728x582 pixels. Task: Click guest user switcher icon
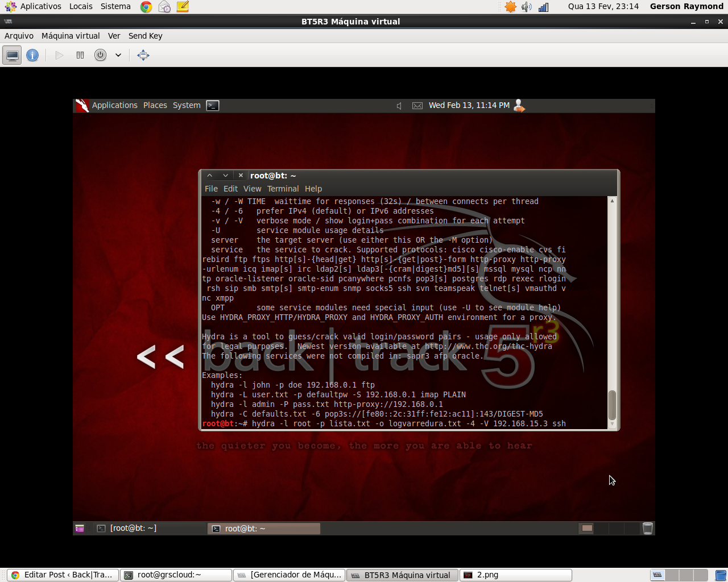click(519, 105)
